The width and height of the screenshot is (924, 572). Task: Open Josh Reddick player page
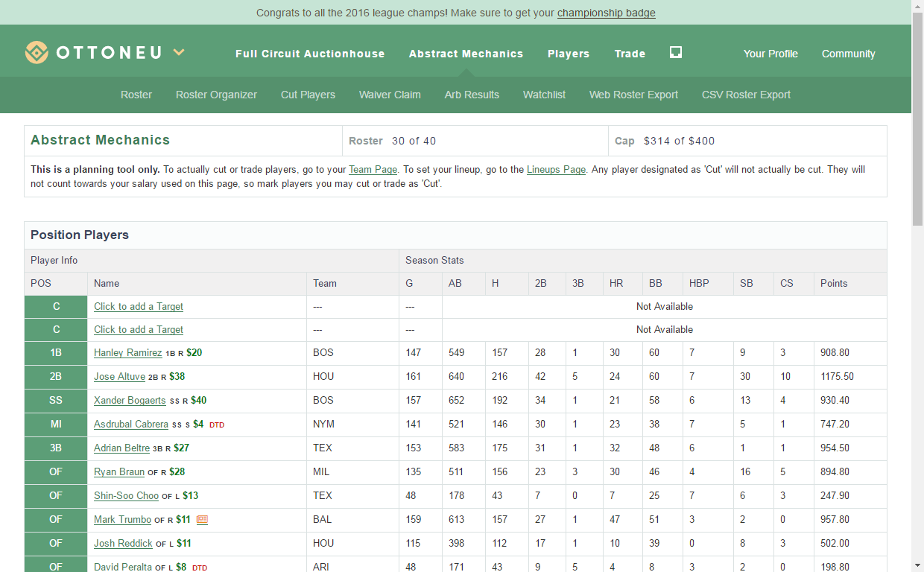tap(123, 544)
